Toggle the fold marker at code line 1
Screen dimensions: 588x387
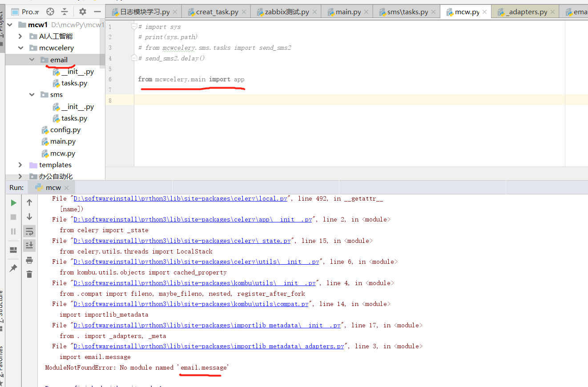[x=134, y=27]
